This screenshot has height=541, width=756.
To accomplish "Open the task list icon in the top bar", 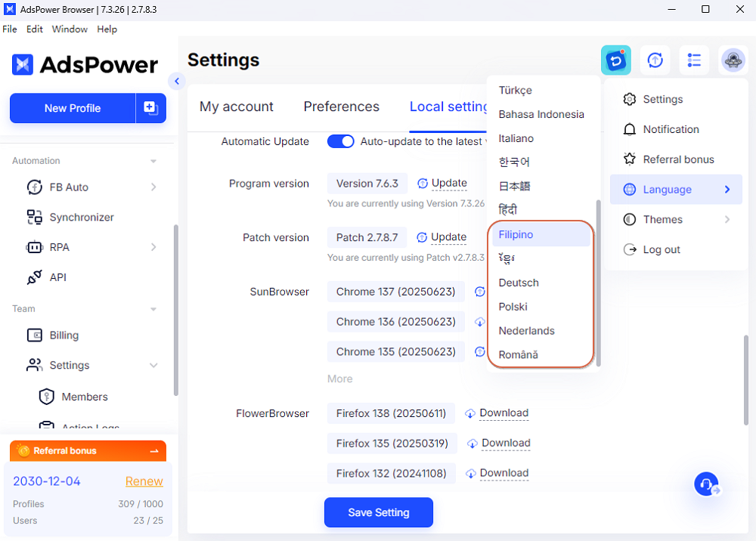I will coord(694,60).
